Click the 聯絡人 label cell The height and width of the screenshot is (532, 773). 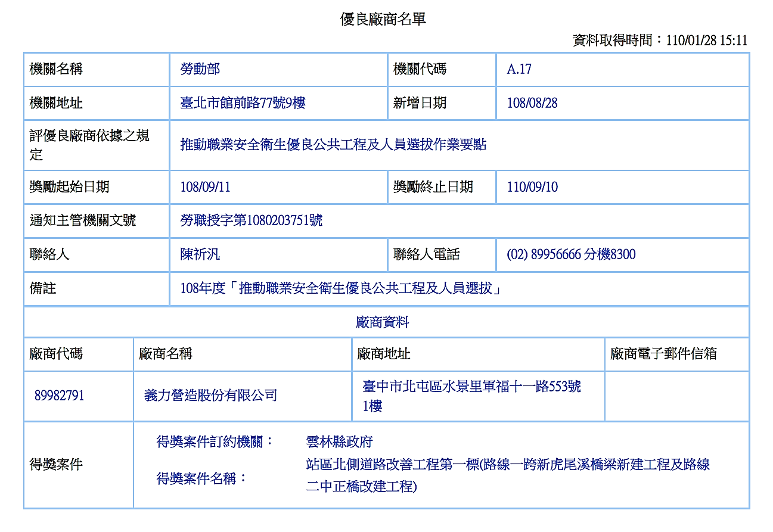(x=97, y=255)
